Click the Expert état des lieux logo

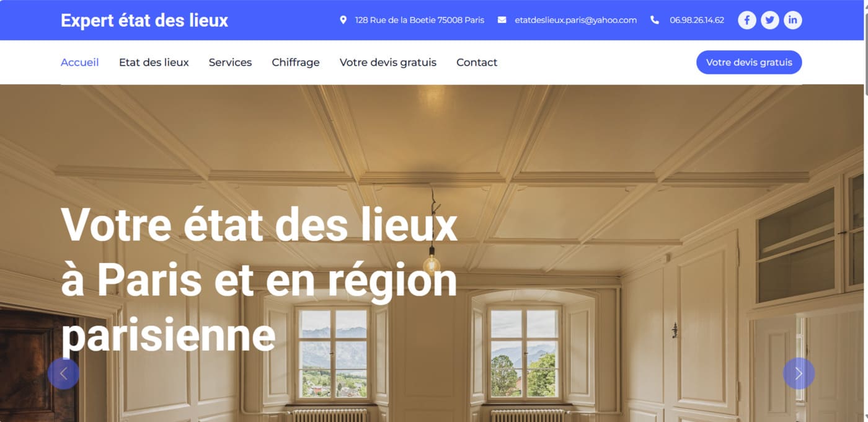pyautogui.click(x=144, y=20)
